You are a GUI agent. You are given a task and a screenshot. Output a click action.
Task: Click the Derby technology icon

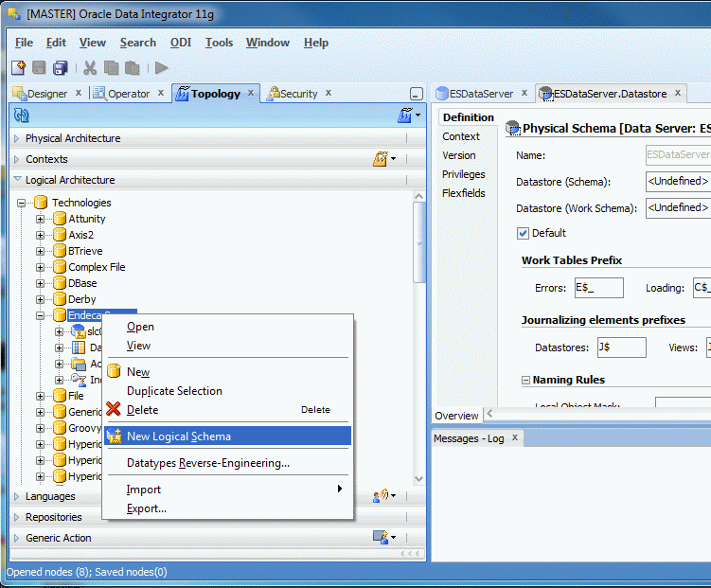coord(60,299)
